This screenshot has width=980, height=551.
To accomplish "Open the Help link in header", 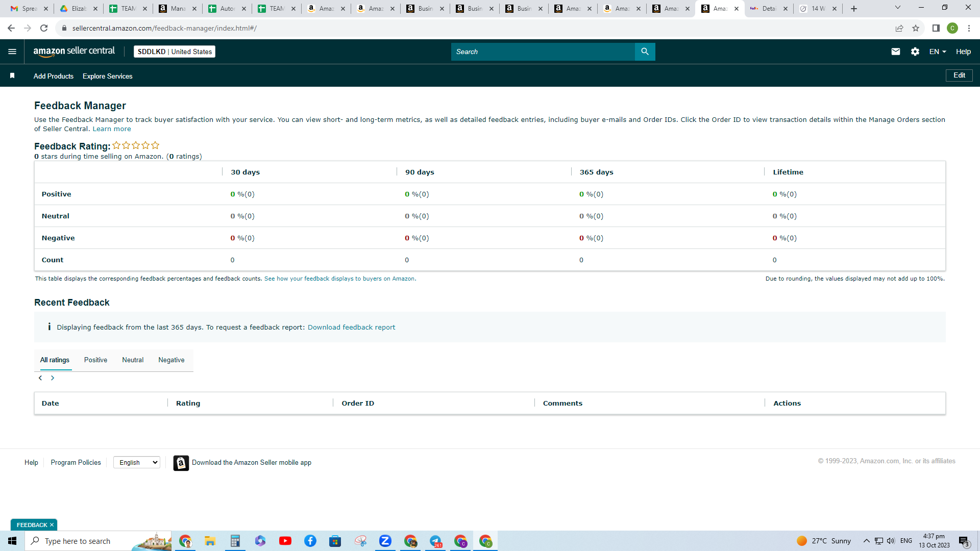I will point(963,52).
